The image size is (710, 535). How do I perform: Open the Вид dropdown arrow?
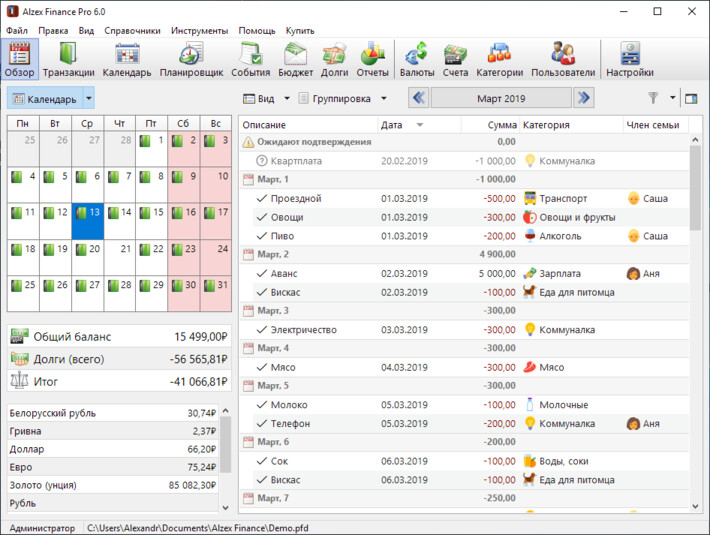pos(287,98)
